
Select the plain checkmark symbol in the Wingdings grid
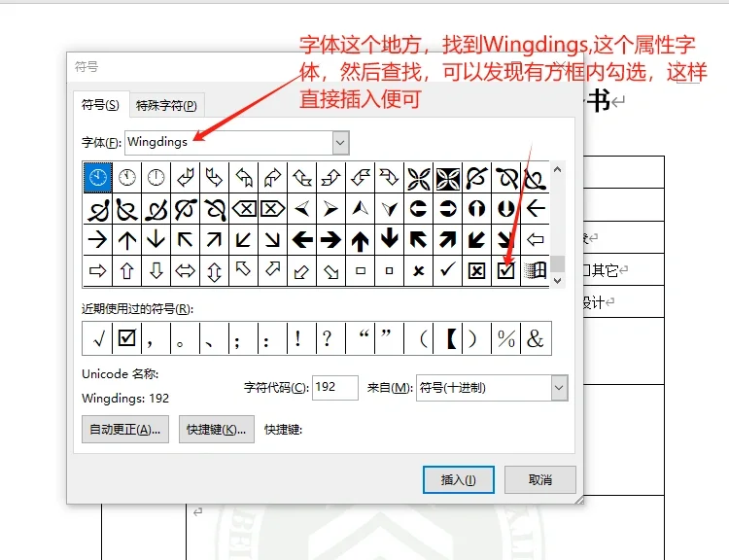coord(447,270)
